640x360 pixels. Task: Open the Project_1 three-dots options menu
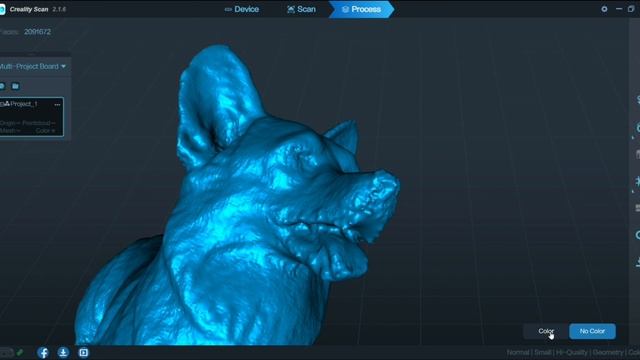(x=57, y=104)
